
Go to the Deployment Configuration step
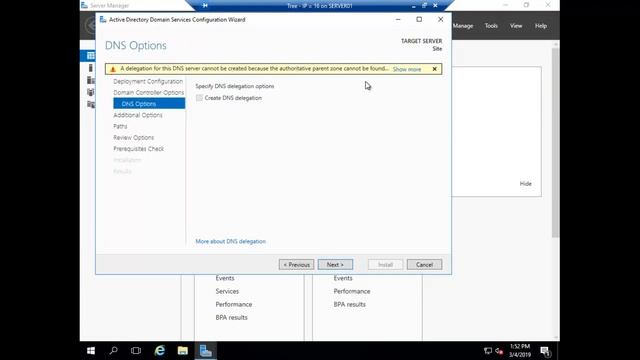(x=148, y=81)
